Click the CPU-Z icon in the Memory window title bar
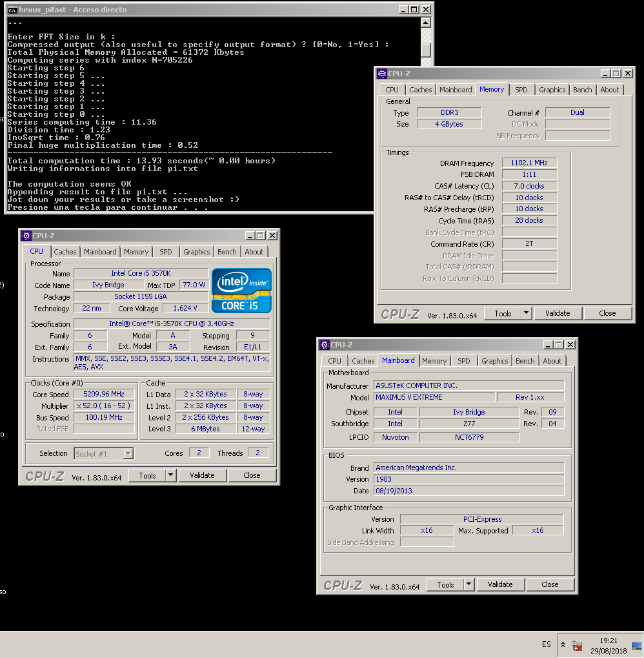644x658 pixels. 382,74
